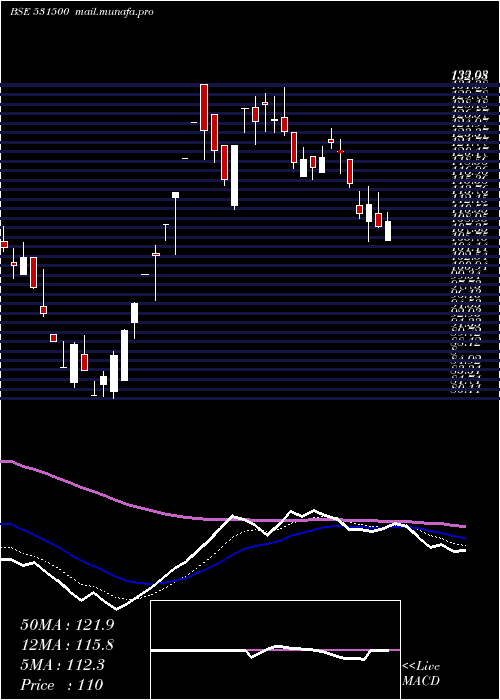
Task: Click the mail.munafa.pro text
Action: pos(112,12)
